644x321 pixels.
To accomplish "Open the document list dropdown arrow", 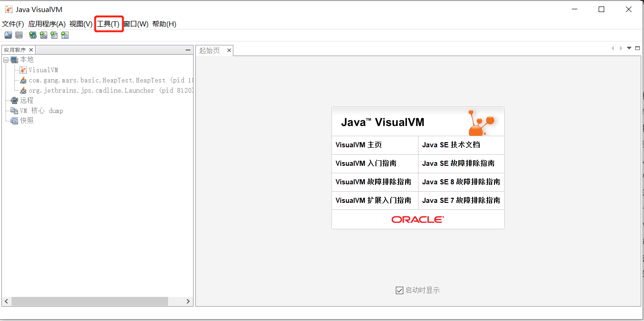I will coord(629,48).
